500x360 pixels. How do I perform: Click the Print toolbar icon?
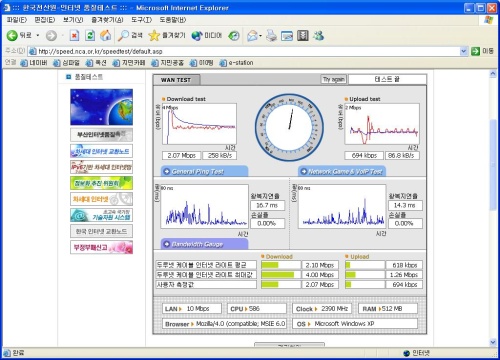pos(271,36)
